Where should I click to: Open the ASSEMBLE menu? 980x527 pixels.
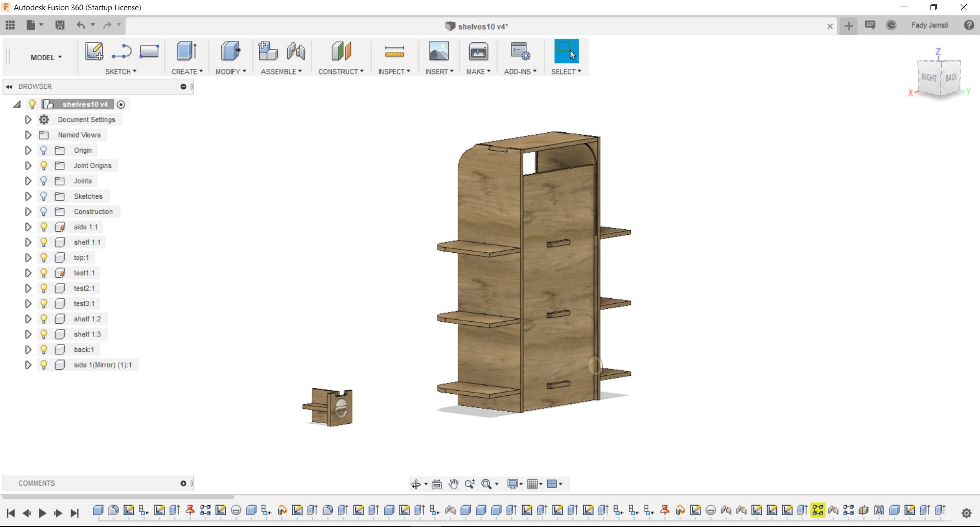coord(281,71)
